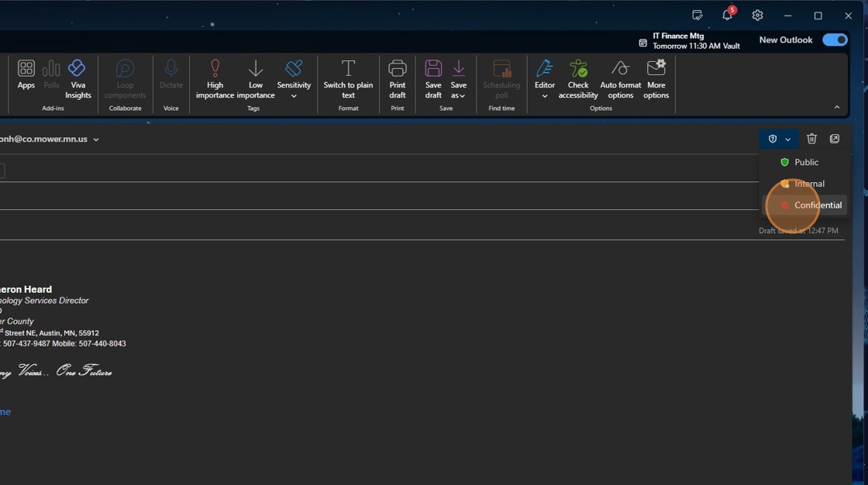Mark message as High importance
868x485 pixels.
pyautogui.click(x=215, y=80)
